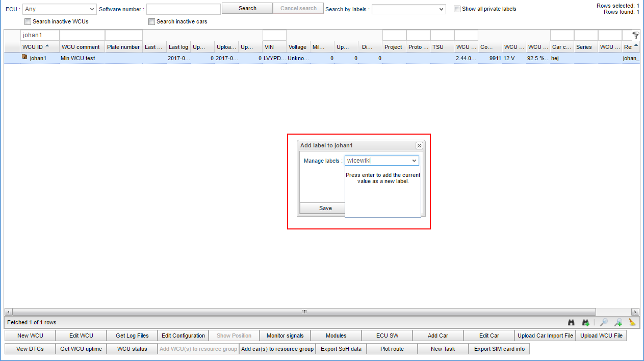The height and width of the screenshot is (361, 644).
Task: Enable Search inactive WCUs checkbox
Action: coord(28,22)
